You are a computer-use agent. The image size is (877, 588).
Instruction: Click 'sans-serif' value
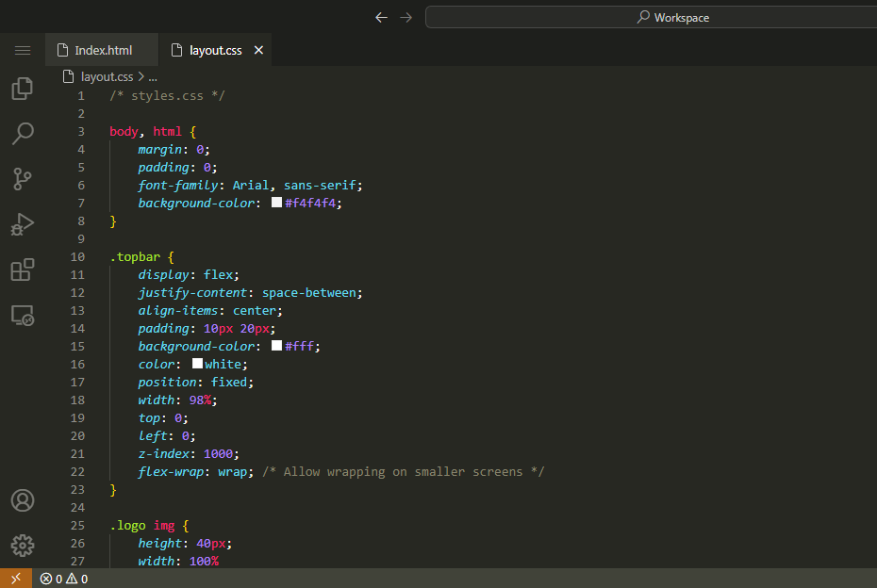coord(320,185)
